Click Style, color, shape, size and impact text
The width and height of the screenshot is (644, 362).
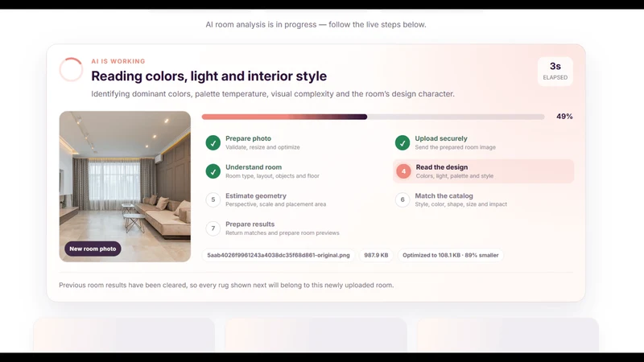click(460, 204)
